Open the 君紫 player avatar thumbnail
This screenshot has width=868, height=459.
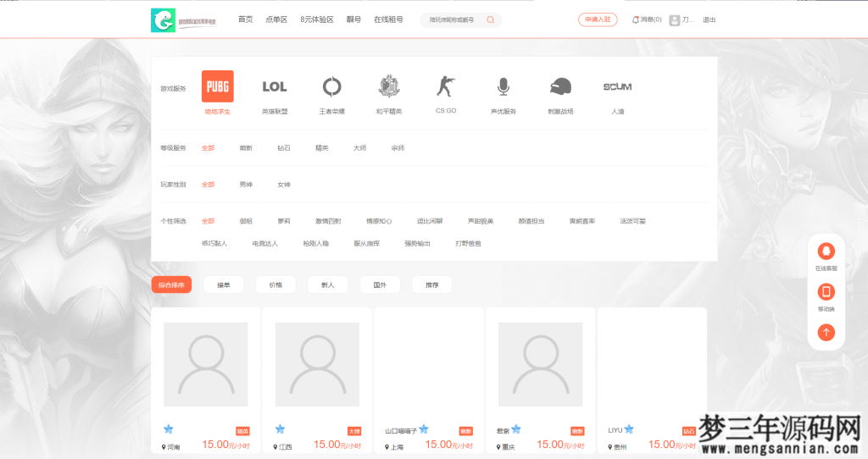pyautogui.click(x=540, y=364)
